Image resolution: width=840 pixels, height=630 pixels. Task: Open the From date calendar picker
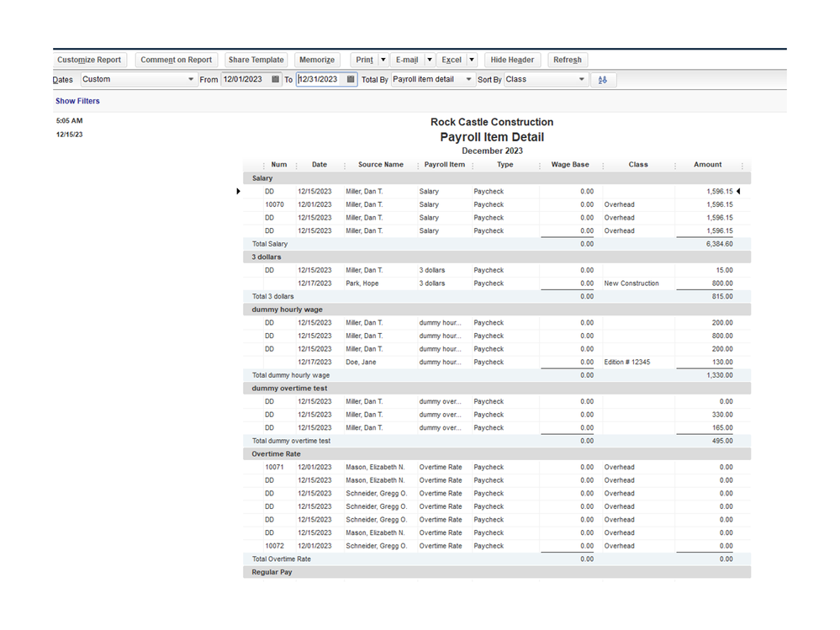click(275, 79)
